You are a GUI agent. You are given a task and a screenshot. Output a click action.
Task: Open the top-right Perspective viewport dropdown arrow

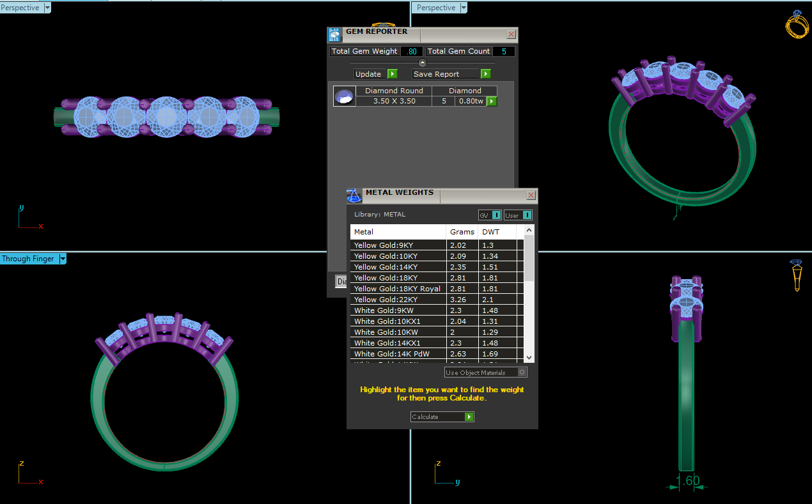pos(464,8)
